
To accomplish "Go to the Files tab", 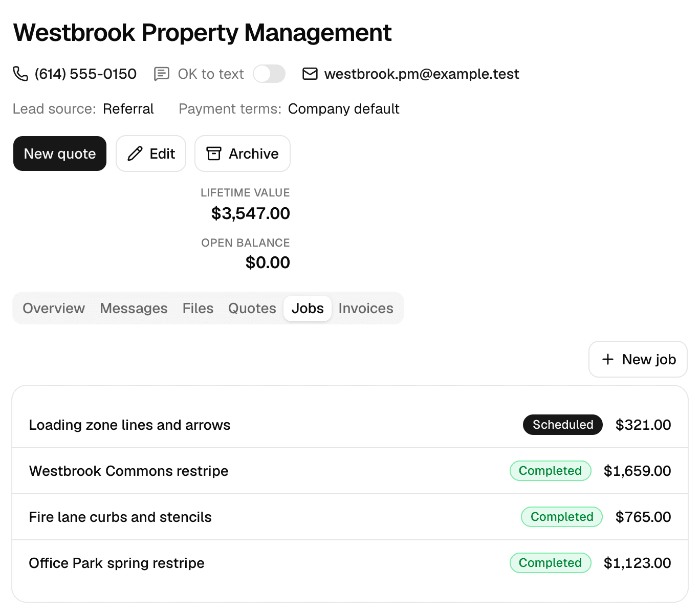I will [x=198, y=308].
